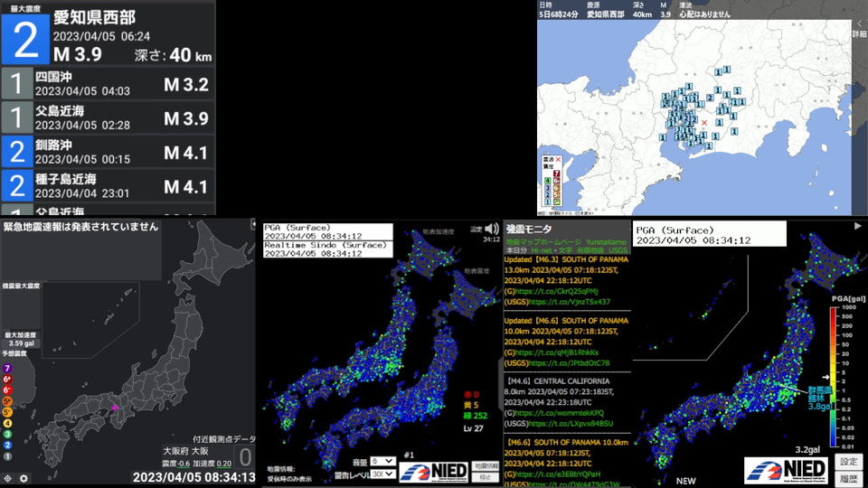Open the 地震マップホームページ link
Screen dimensions: 868x488
click(x=543, y=242)
